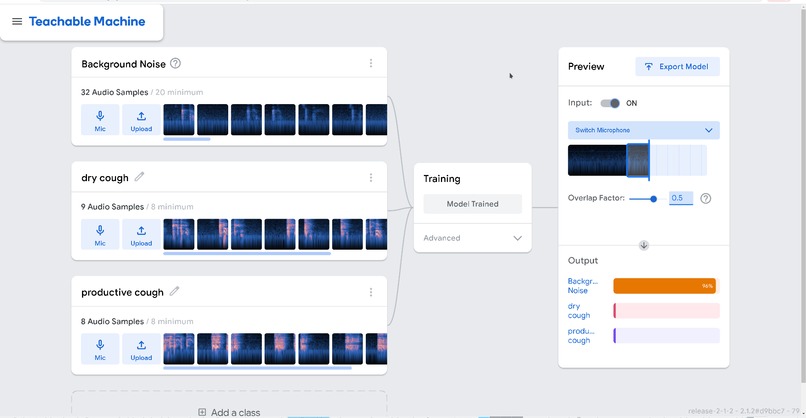
Task: Open dry cough class options menu
Action: pos(371,178)
